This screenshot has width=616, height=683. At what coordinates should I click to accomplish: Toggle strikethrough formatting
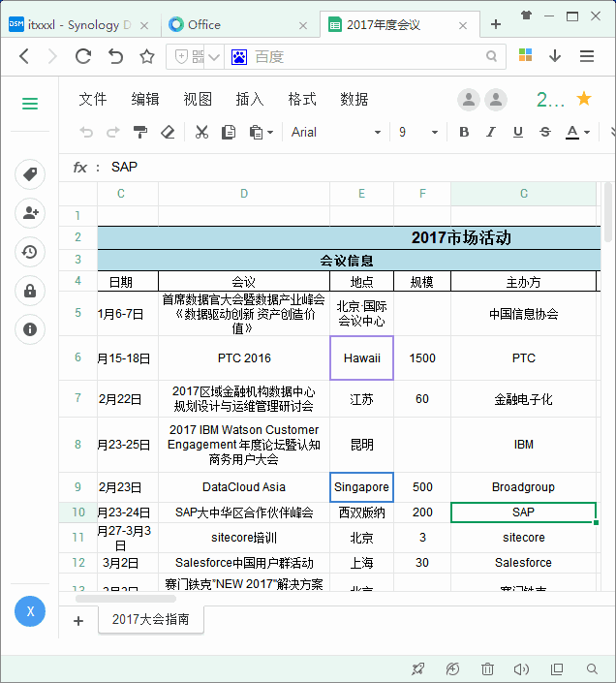point(545,132)
